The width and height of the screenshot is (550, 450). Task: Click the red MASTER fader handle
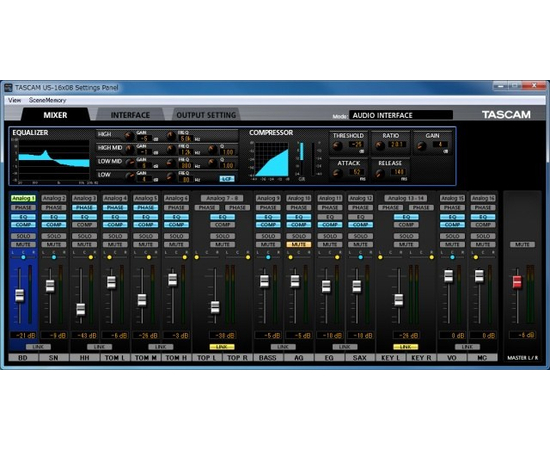(x=517, y=282)
